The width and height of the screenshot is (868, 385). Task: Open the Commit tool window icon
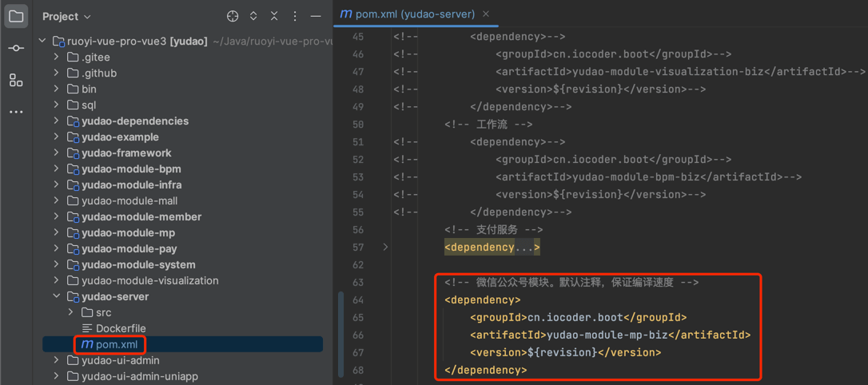[16, 48]
